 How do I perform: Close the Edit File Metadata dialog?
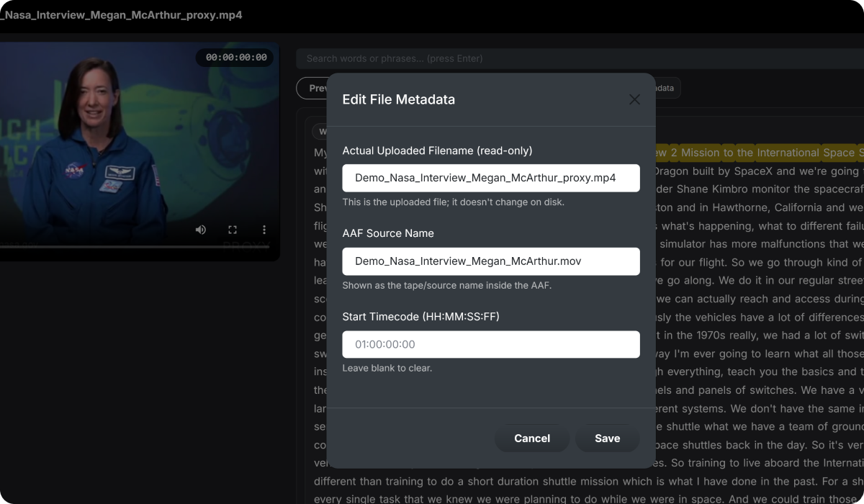pos(634,99)
